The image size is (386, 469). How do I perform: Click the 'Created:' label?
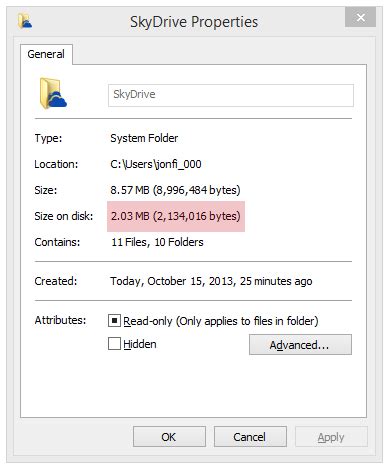click(56, 281)
